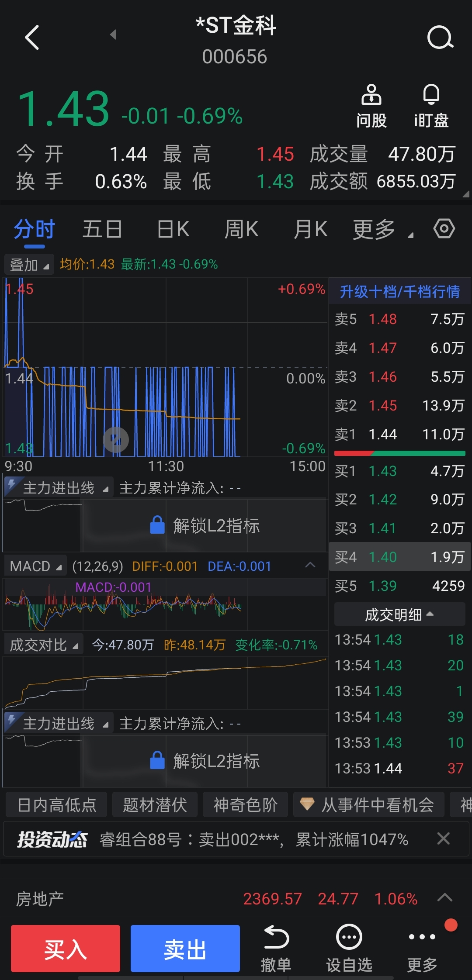The width and height of the screenshot is (472, 980).
Task: Switch to the 五日 tab
Action: coord(102,229)
